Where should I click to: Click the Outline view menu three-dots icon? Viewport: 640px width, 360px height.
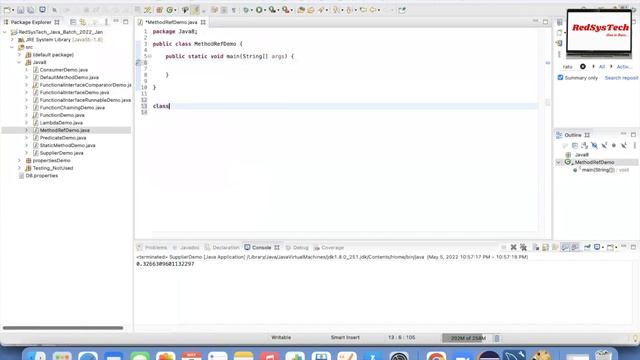634,145
